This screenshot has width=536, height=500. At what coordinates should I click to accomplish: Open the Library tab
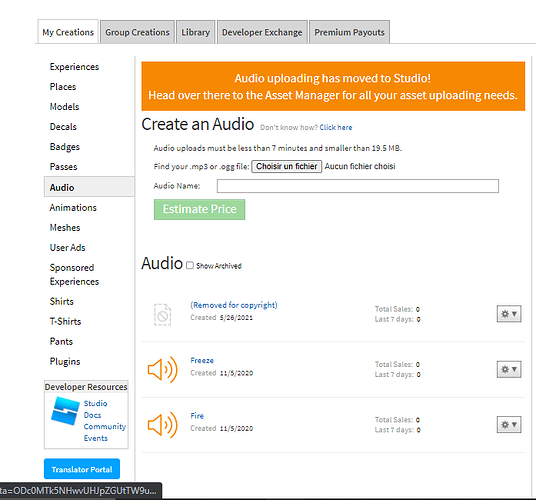[x=196, y=32]
